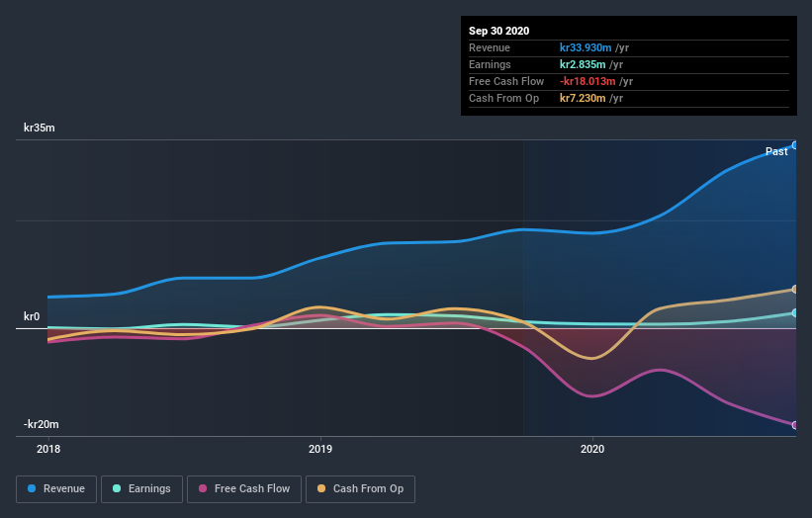Click the orange Cash From Op endpoint marker
This screenshot has height=518, width=812.
coord(795,290)
